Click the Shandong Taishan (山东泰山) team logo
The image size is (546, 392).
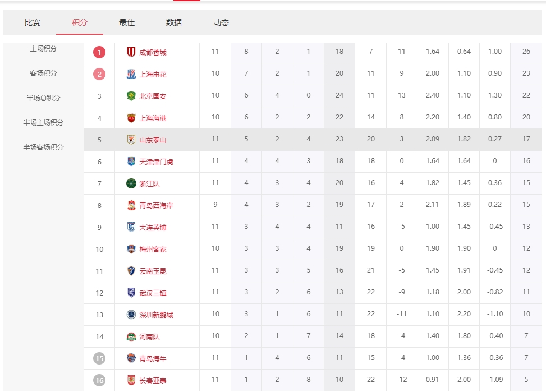131,140
